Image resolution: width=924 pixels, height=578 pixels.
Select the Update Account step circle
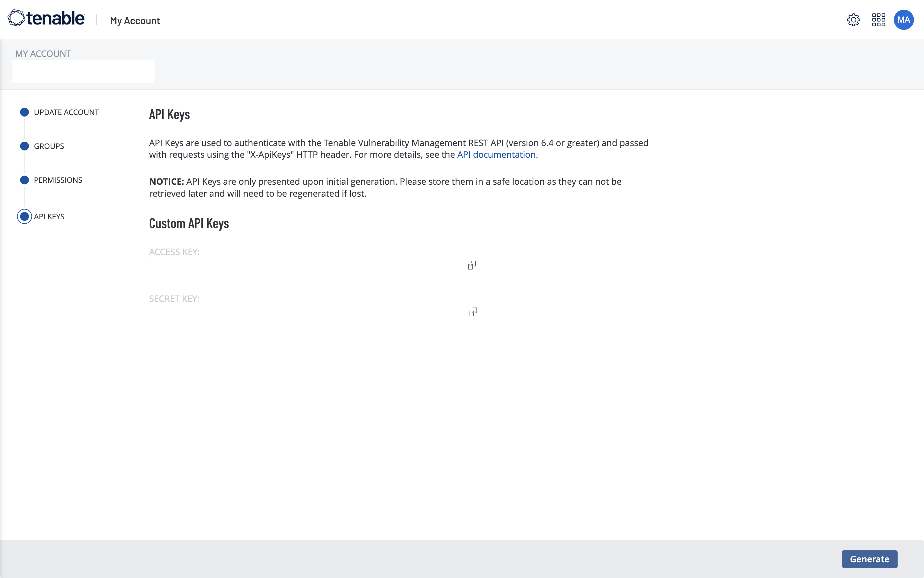pyautogui.click(x=25, y=112)
